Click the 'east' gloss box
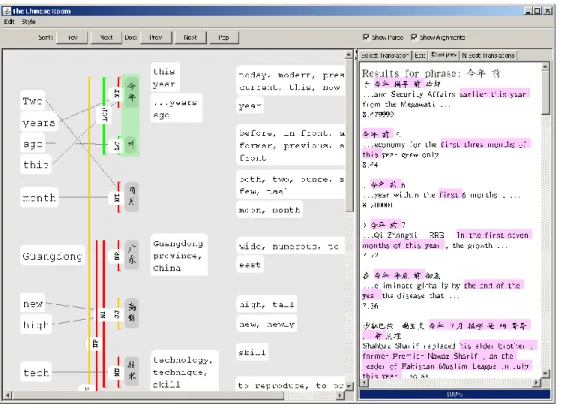 point(250,264)
